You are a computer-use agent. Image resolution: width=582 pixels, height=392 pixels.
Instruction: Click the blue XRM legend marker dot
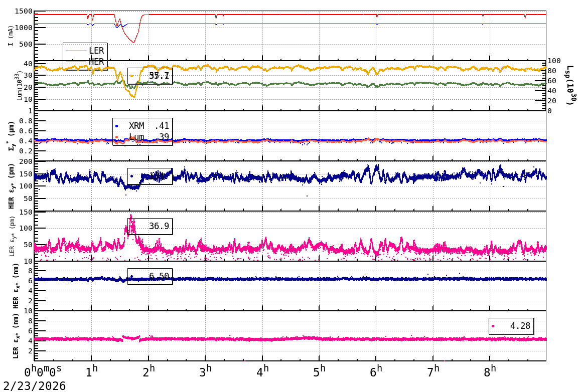point(117,126)
